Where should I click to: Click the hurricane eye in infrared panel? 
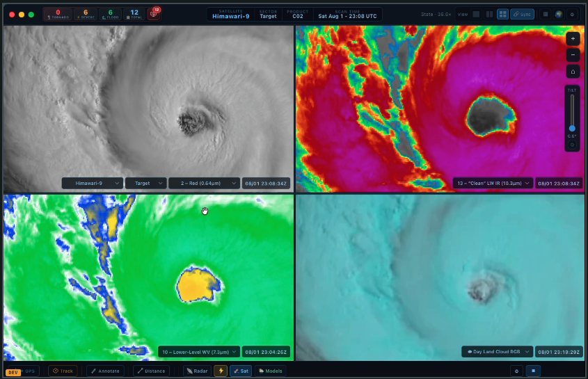click(x=489, y=115)
